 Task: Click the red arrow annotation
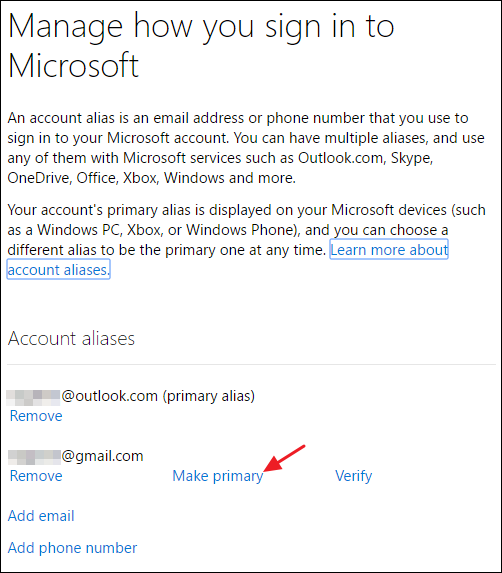284,458
